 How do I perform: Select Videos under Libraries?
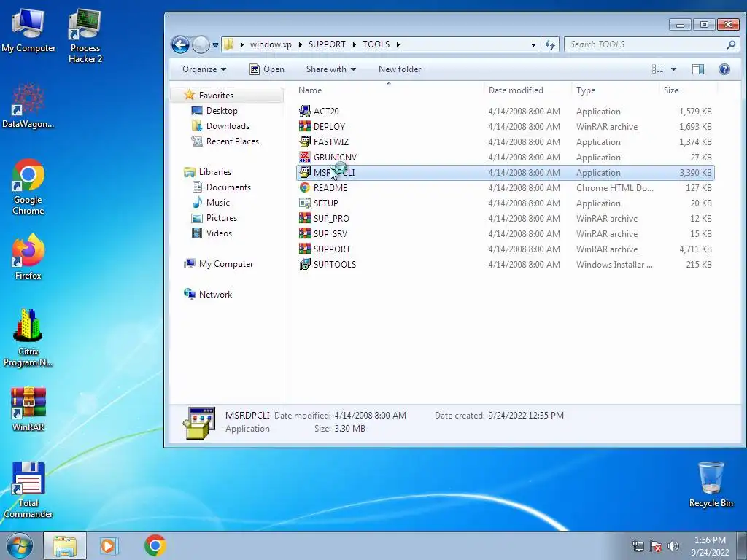pos(212,233)
